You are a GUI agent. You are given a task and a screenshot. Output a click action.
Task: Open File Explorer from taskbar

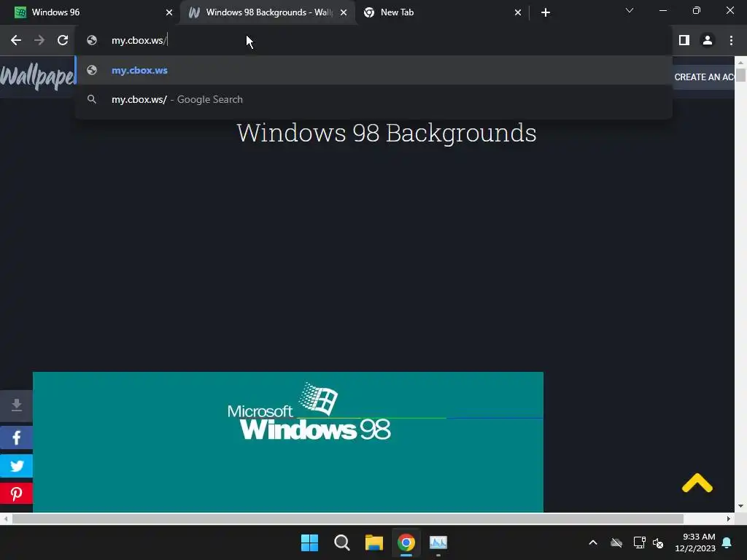(x=374, y=542)
